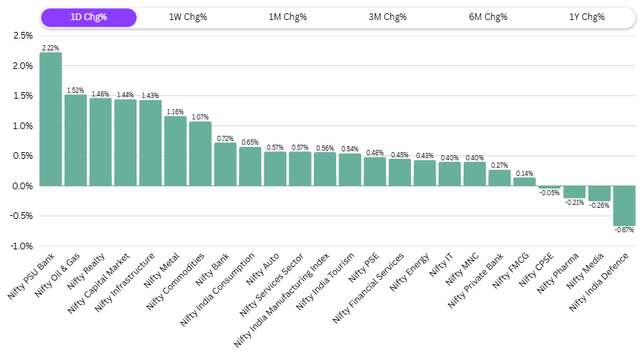Click the Nifty Infrastructure bar

click(151, 142)
